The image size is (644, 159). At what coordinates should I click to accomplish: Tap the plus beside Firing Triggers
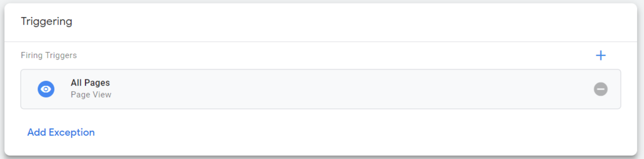(x=601, y=55)
